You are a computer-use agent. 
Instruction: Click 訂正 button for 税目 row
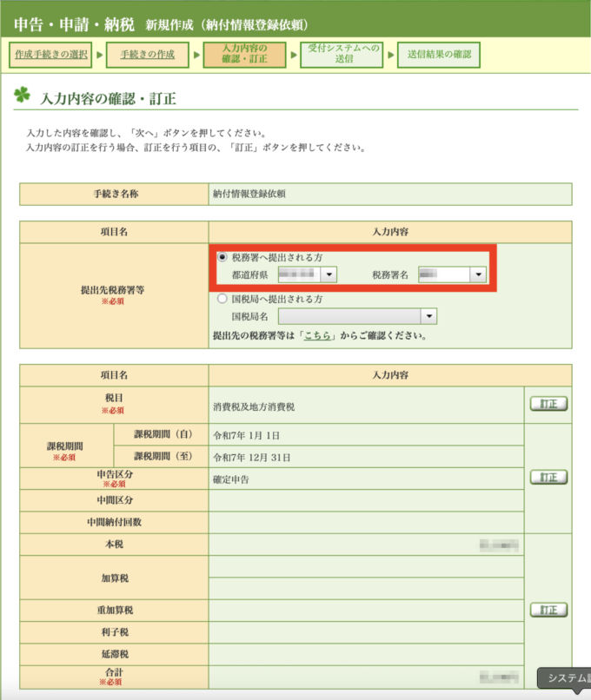click(548, 404)
